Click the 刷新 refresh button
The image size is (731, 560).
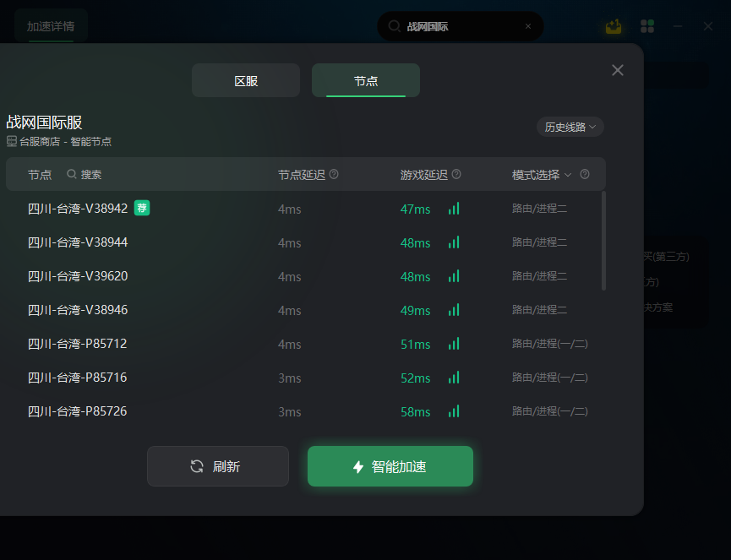tap(218, 466)
